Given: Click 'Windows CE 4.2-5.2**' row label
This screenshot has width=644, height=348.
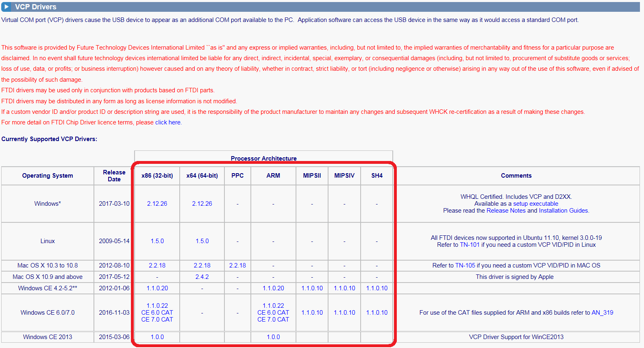Looking at the screenshot, I should 48,288.
